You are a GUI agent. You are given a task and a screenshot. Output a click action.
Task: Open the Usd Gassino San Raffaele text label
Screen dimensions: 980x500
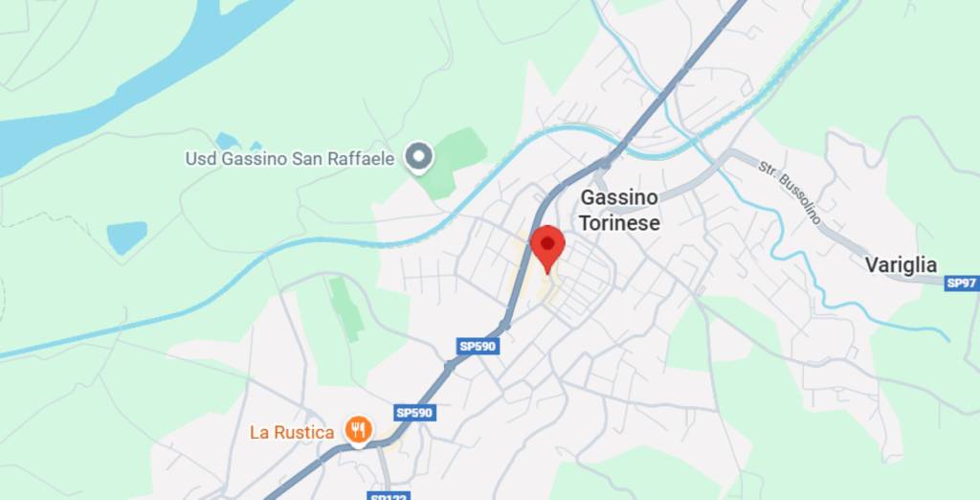(289, 159)
